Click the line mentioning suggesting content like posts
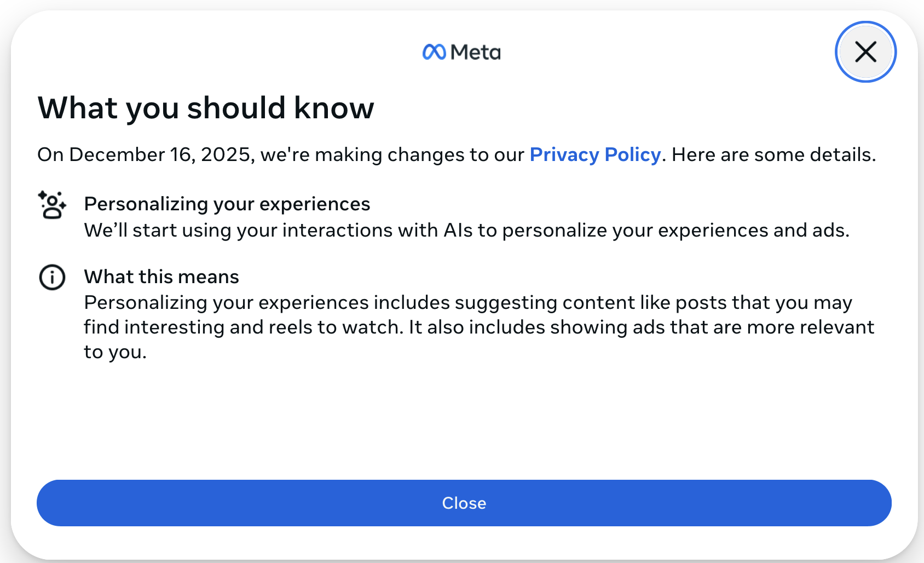924x563 pixels. [468, 302]
